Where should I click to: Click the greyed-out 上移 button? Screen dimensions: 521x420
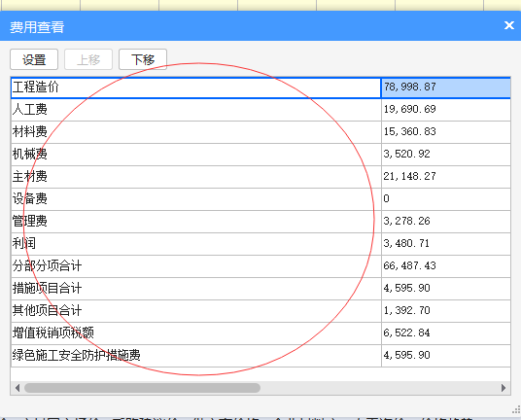click(88, 59)
